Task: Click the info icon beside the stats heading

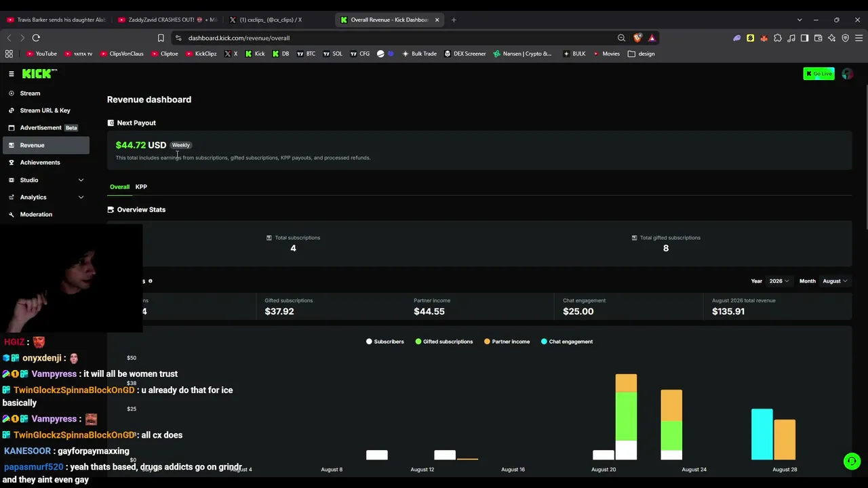Action: pos(151,281)
